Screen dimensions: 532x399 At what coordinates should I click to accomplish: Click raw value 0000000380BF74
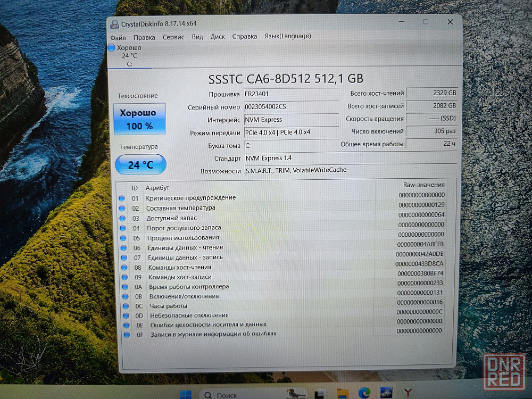420,273
